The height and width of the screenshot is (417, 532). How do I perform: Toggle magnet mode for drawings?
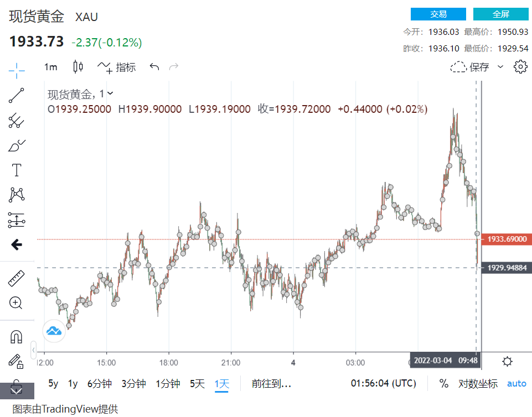pos(17,336)
